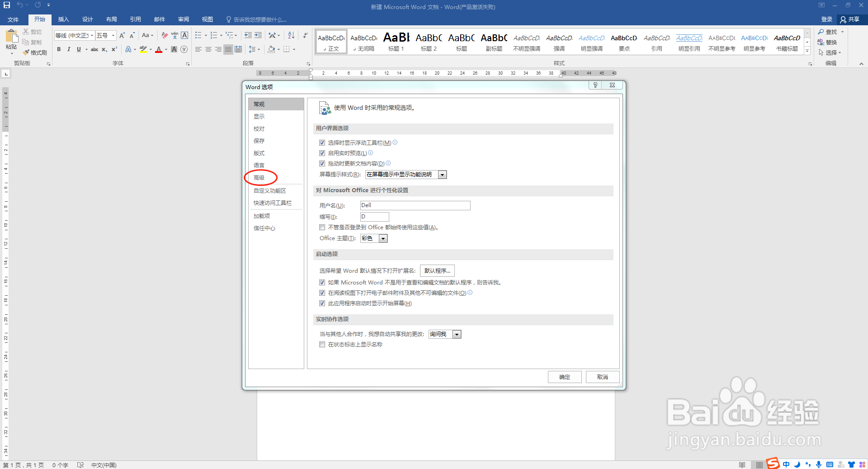Toggle open email attachments in reading view checkbox
This screenshot has height=469, width=868.
tap(322, 293)
